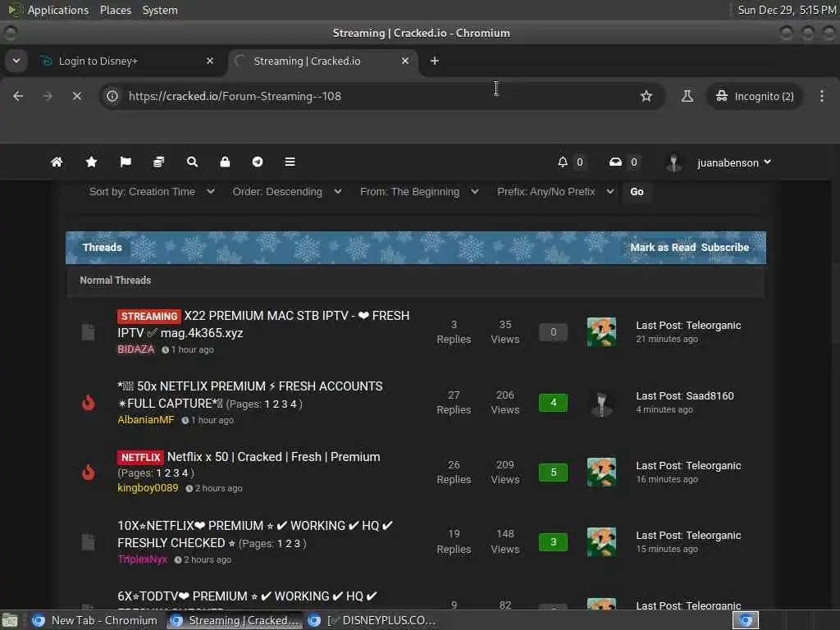
Task: Click the green rating 4 badge
Action: 554,402
